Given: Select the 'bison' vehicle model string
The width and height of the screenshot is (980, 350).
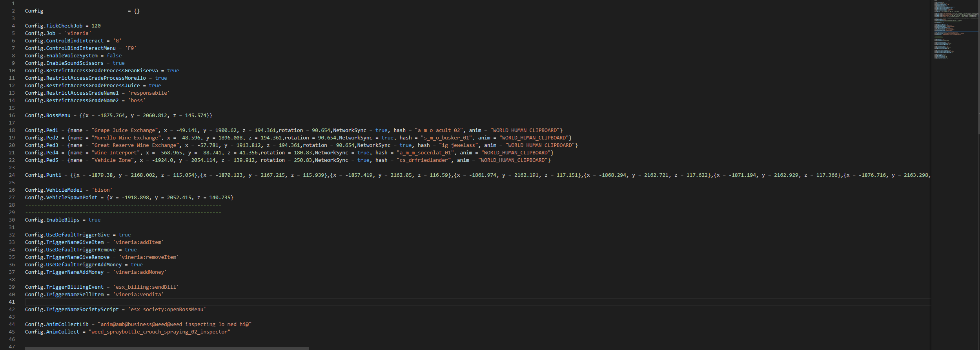Looking at the screenshot, I should click(102, 190).
